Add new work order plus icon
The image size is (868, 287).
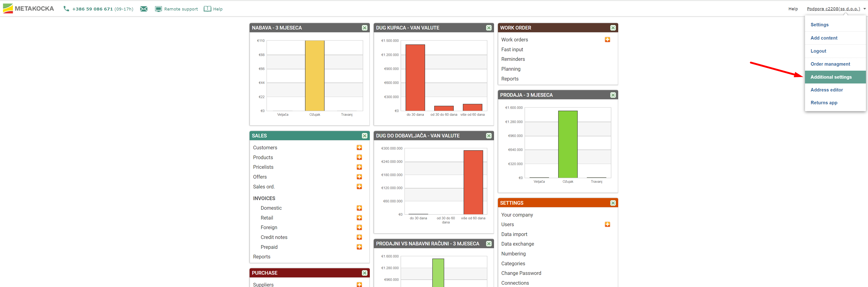coord(607,40)
